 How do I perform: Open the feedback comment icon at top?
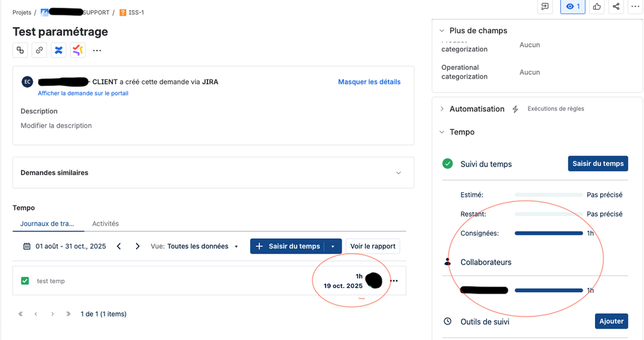pos(545,6)
